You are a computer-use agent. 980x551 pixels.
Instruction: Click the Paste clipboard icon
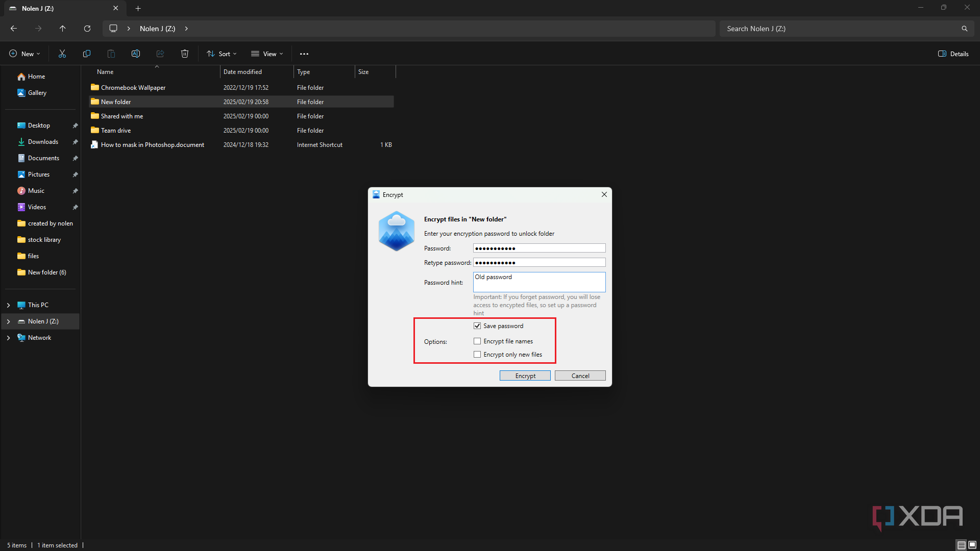111,54
